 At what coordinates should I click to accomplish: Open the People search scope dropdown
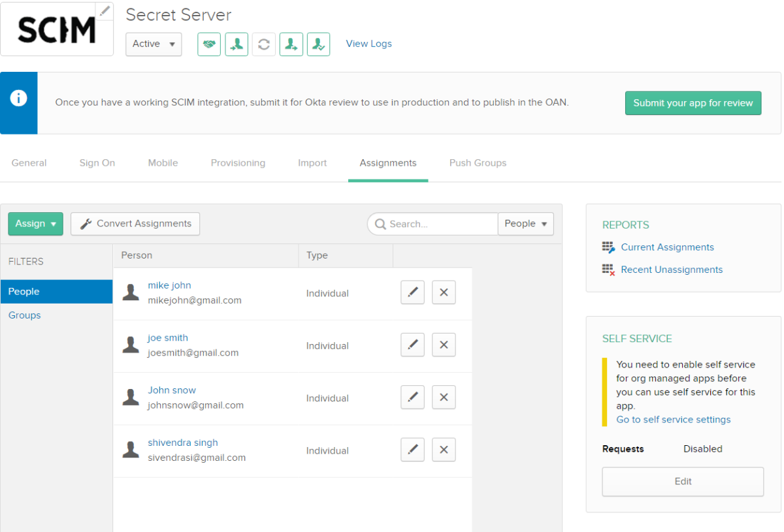point(525,223)
